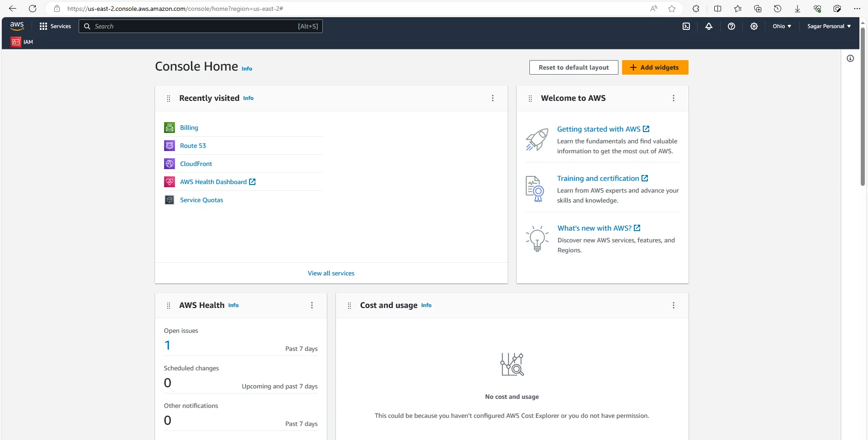Screen dimensions: 868x440
Task: Click the AWS logo in the navigation bar
Action: click(17, 26)
